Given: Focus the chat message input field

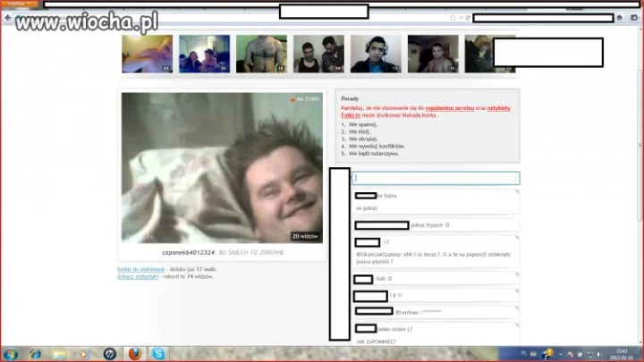Looking at the screenshot, I should (436, 178).
